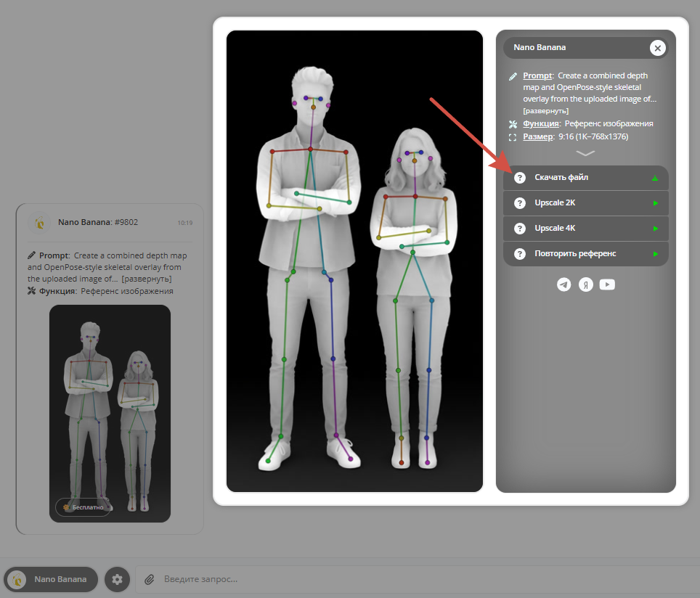Click the help icon beside Скачать файл

click(x=520, y=178)
